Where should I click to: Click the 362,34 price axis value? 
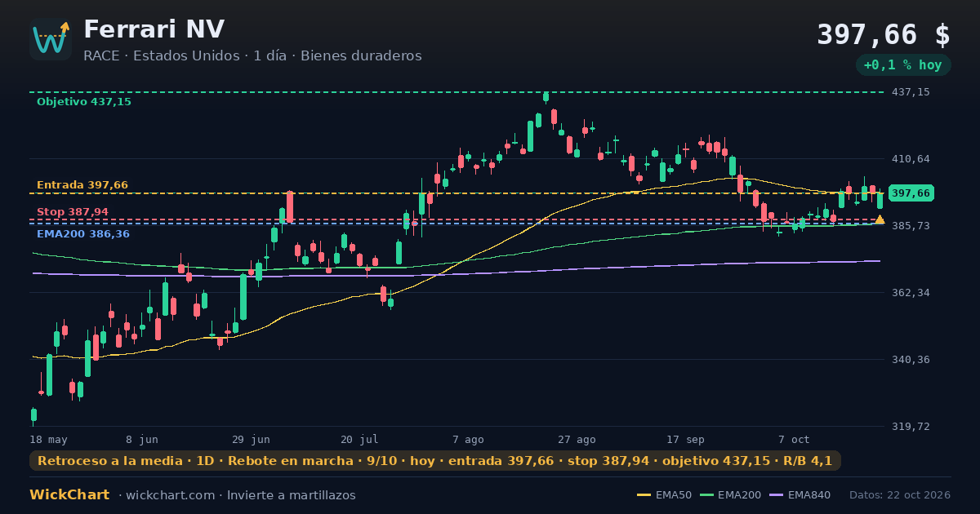point(911,292)
